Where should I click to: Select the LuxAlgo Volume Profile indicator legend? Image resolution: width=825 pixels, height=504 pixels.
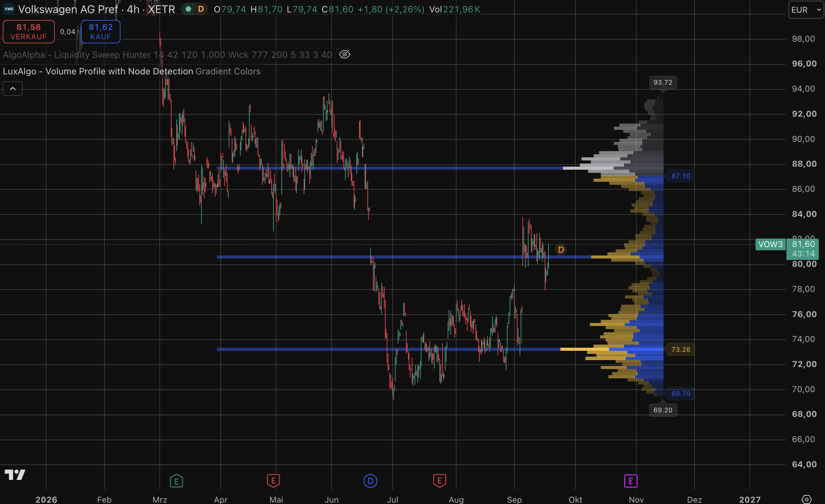click(x=132, y=71)
